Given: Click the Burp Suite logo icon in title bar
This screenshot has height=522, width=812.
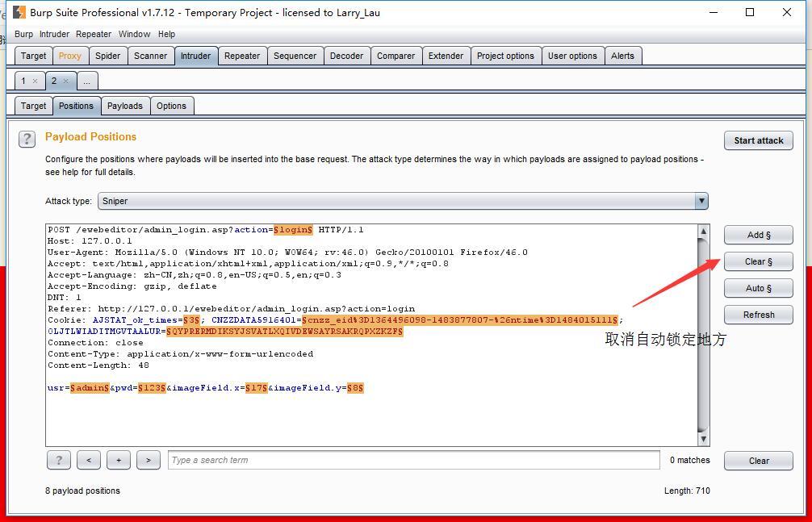Looking at the screenshot, I should click(x=19, y=12).
